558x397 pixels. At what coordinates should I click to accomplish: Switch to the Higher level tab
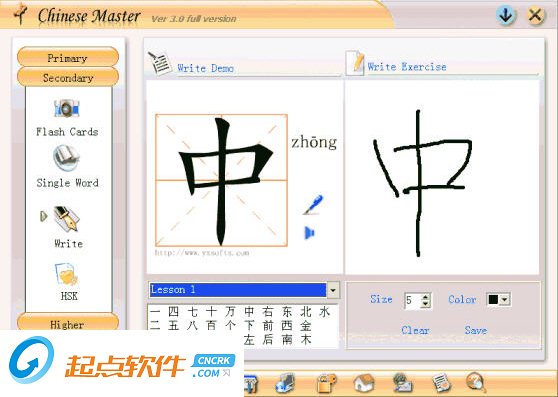click(x=68, y=322)
